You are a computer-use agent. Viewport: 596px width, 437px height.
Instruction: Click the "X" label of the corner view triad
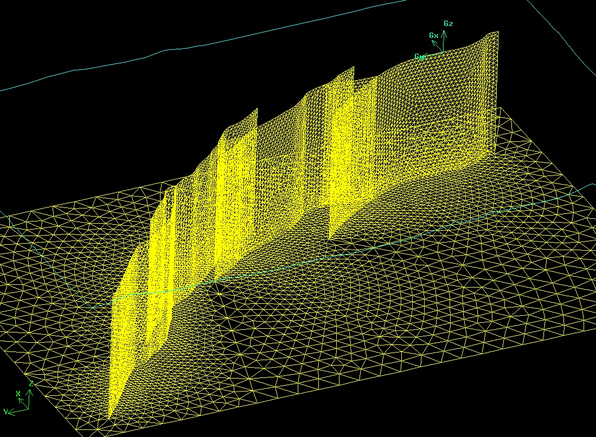(x=18, y=394)
